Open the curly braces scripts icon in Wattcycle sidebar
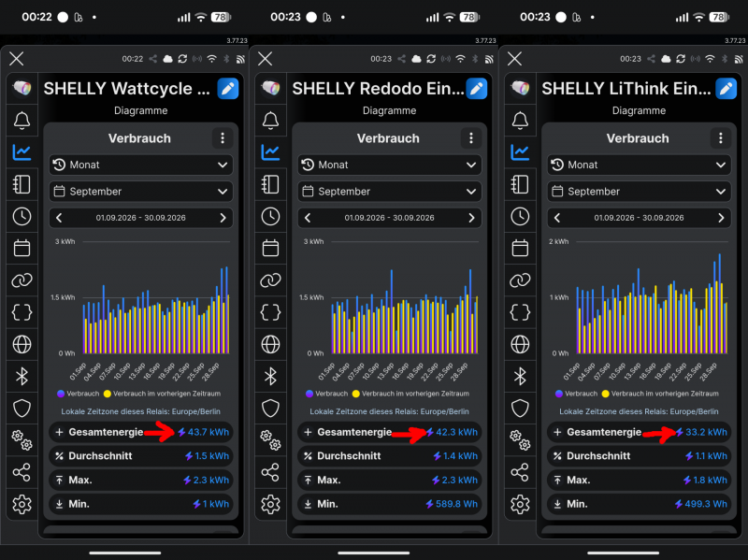Screen dimensions: 748x560 22,312
